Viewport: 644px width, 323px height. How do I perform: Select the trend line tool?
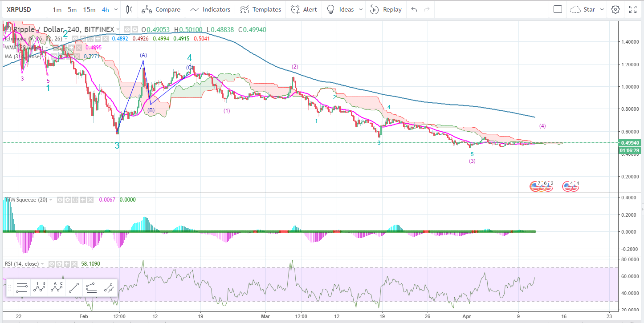pos(74,288)
